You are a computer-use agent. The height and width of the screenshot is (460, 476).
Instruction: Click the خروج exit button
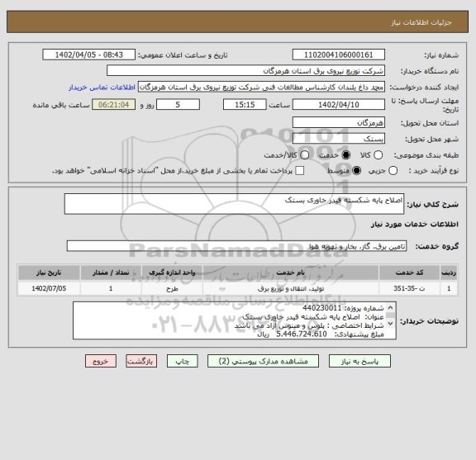point(101,361)
